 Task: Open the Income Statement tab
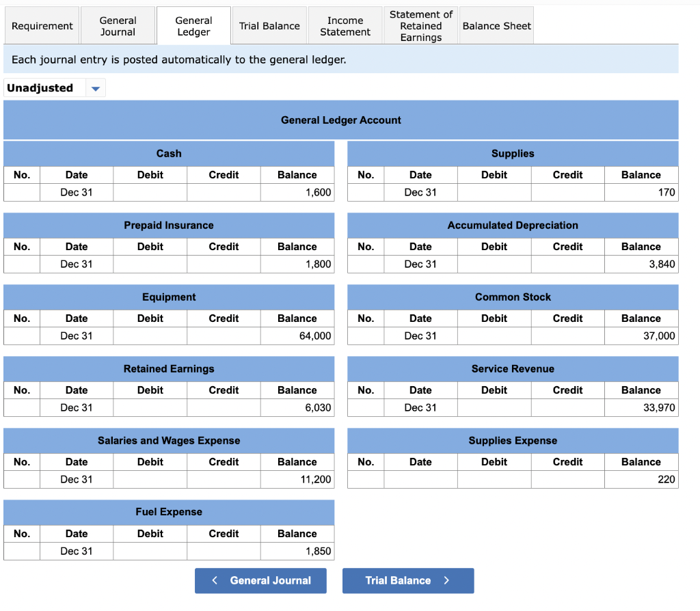tap(345, 25)
